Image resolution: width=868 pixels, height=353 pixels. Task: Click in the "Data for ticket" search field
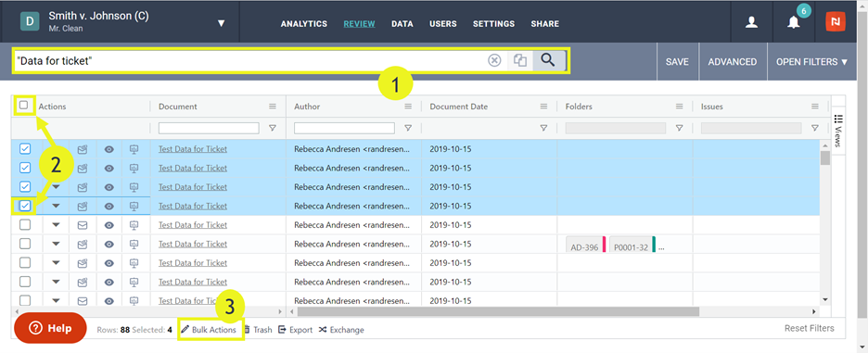(x=249, y=60)
